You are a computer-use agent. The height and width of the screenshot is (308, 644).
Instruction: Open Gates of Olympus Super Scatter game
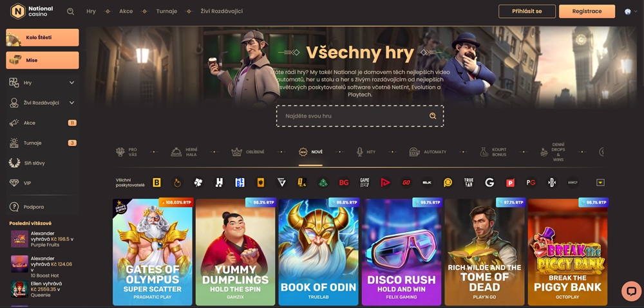tap(153, 252)
